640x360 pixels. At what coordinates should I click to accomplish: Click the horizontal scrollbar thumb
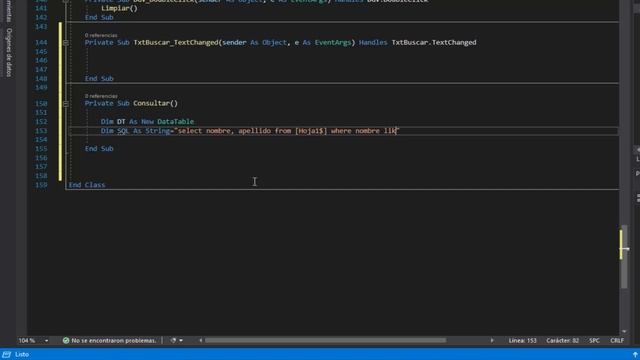325,340
